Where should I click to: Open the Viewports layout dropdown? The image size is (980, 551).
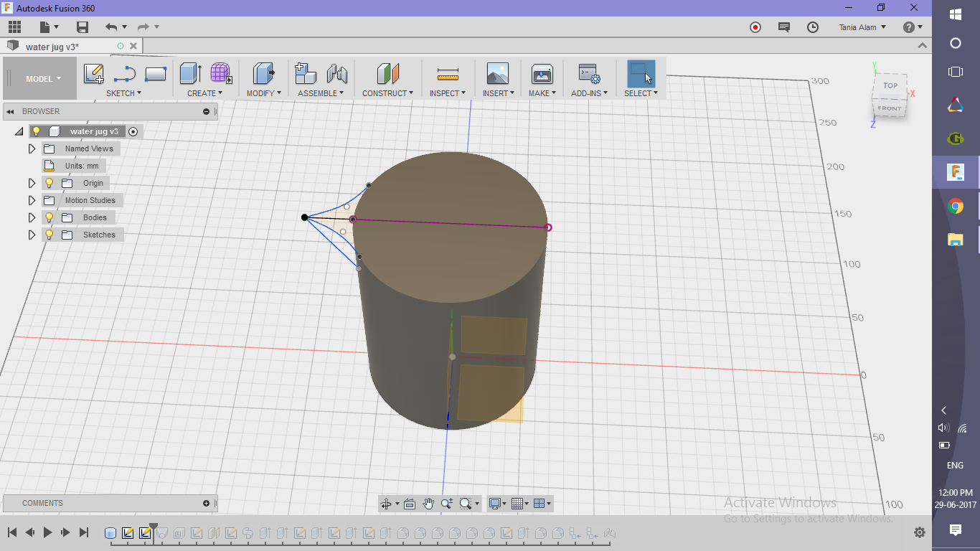coord(543,504)
